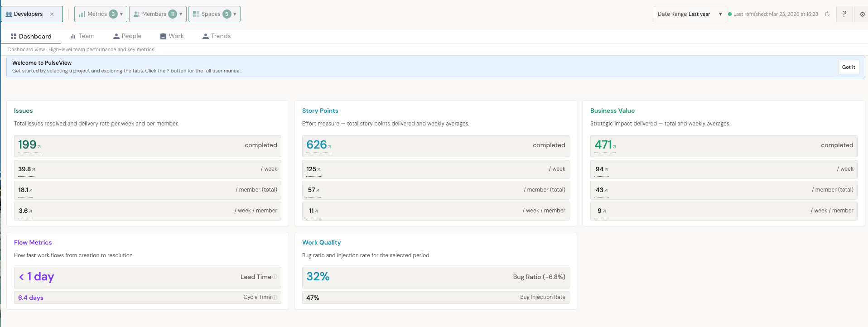
Task: Click the 43 business value per member
Action: pyautogui.click(x=599, y=190)
